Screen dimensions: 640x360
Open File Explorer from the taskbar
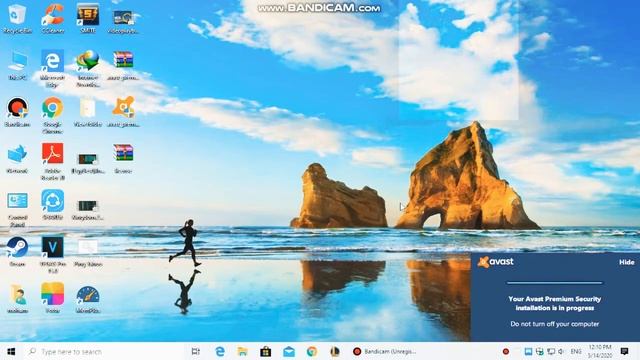tap(242, 351)
